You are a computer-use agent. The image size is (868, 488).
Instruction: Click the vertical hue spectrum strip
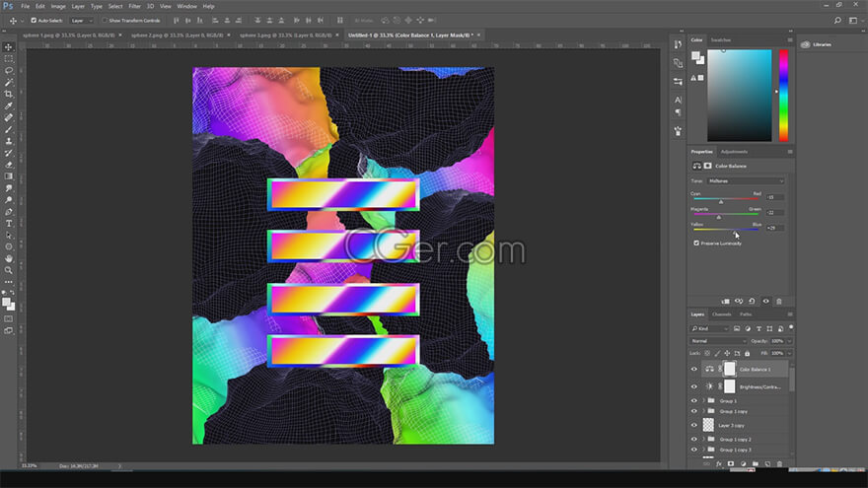coord(783,96)
